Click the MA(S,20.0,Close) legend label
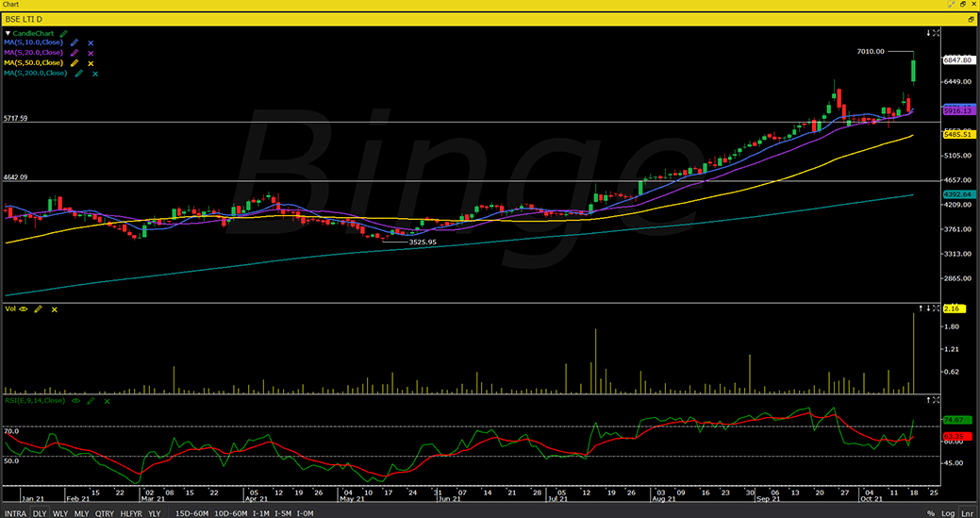 pos(34,53)
